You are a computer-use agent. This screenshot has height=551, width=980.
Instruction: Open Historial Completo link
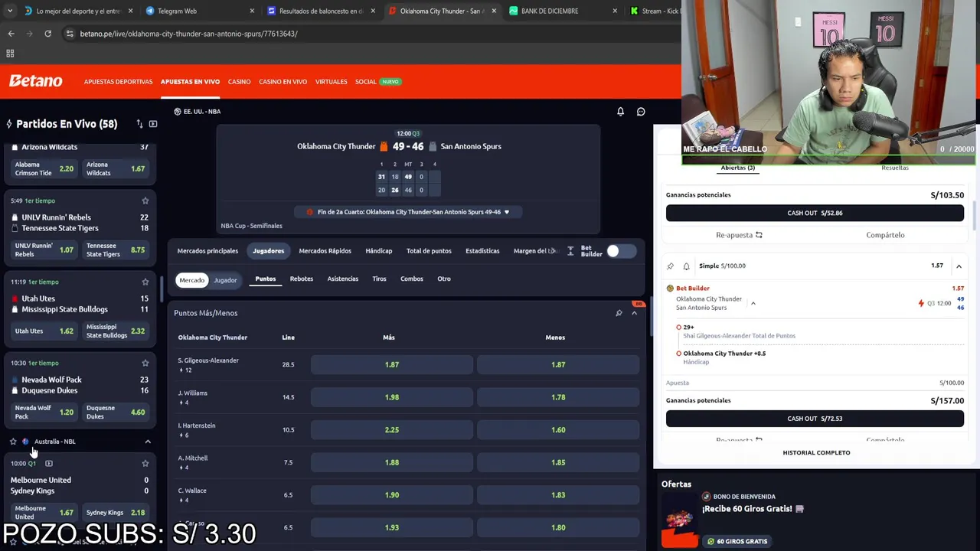[x=816, y=452]
